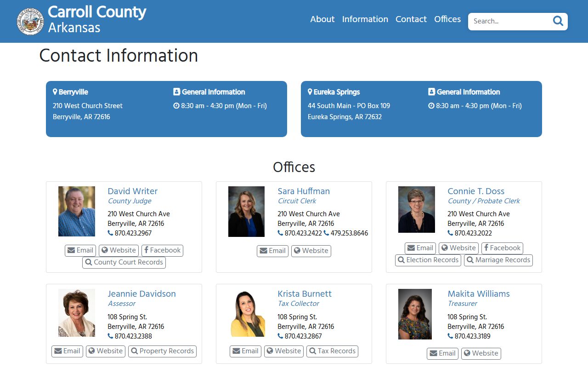Screen dimensions: 588x368
Task: Open the Information menu
Action: pyautogui.click(x=365, y=19)
